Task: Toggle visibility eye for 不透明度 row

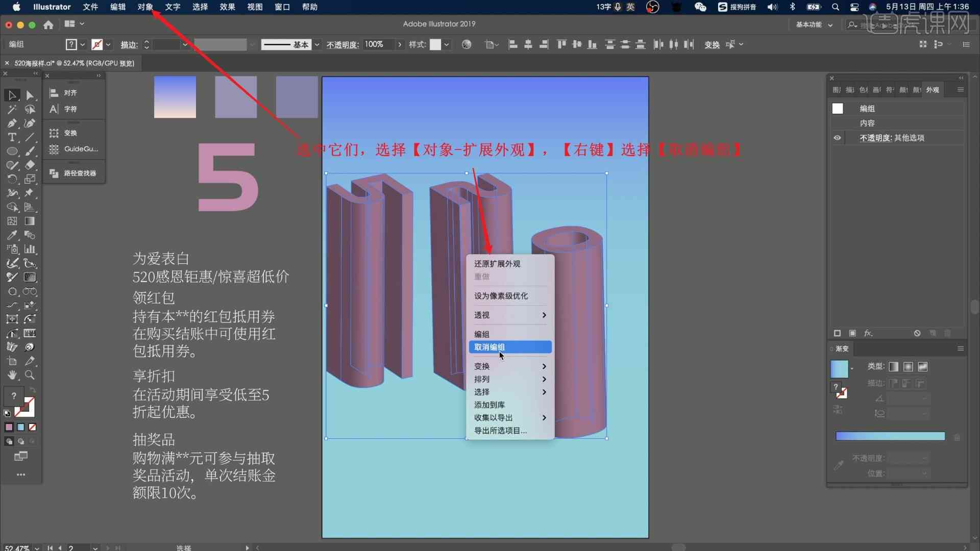Action: (x=837, y=138)
